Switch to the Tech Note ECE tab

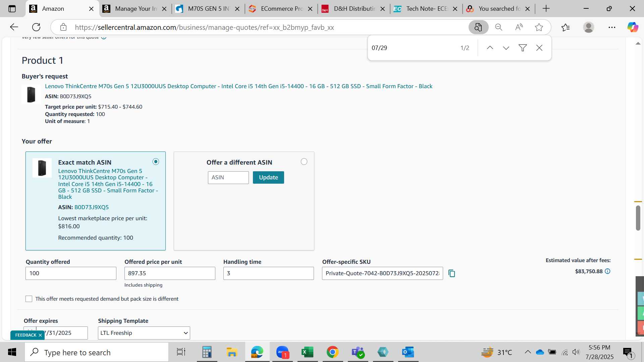[x=427, y=9]
